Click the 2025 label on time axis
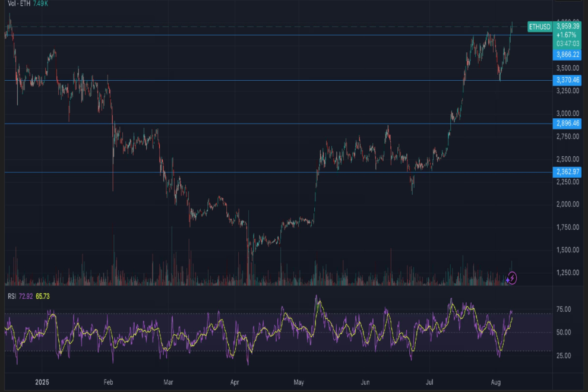 [x=43, y=383]
